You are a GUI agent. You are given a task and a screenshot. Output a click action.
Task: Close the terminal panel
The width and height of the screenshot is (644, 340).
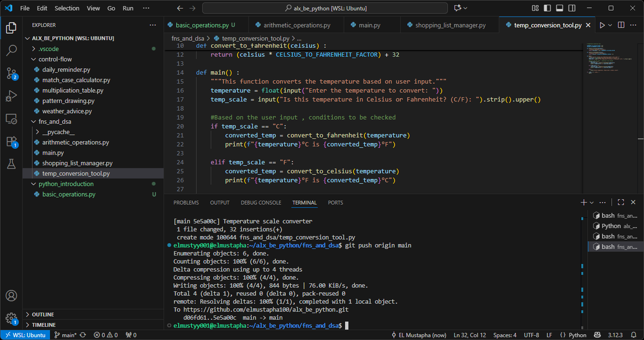[x=634, y=202]
